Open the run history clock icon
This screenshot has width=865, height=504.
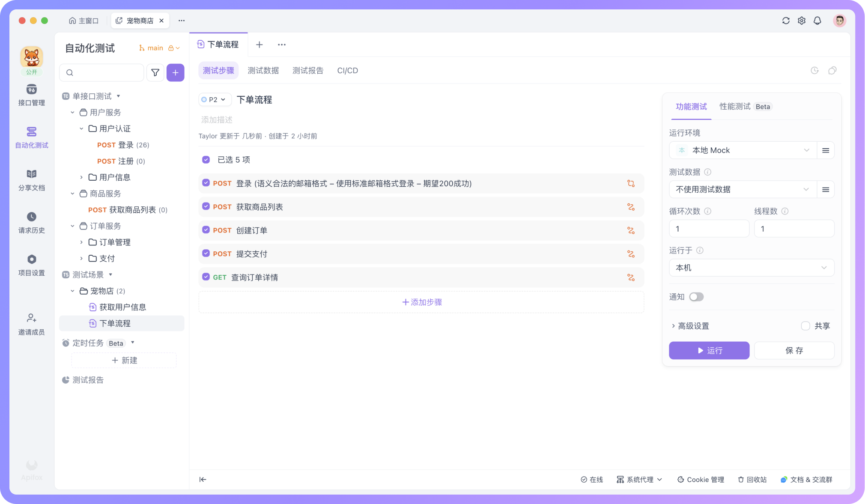(x=815, y=70)
